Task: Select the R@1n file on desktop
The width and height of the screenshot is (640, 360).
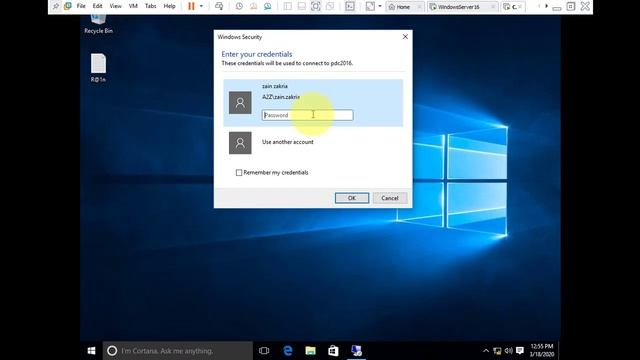Action: click(x=98, y=68)
